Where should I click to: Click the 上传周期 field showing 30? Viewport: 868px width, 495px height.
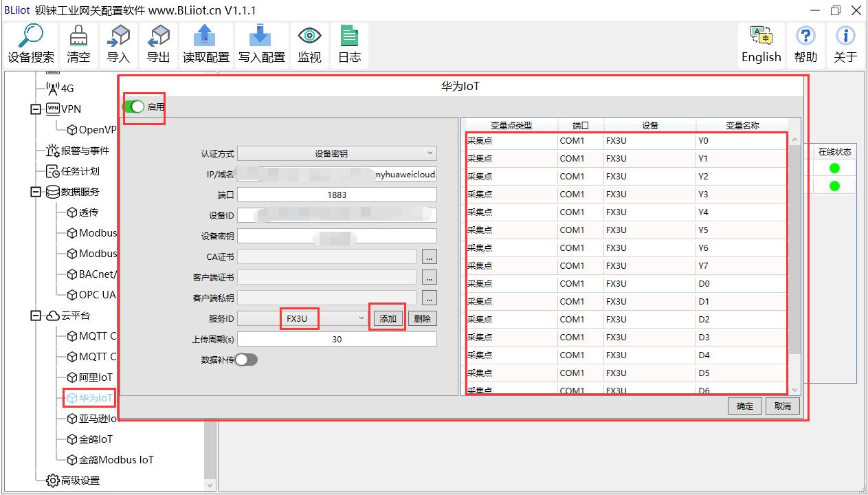point(337,339)
